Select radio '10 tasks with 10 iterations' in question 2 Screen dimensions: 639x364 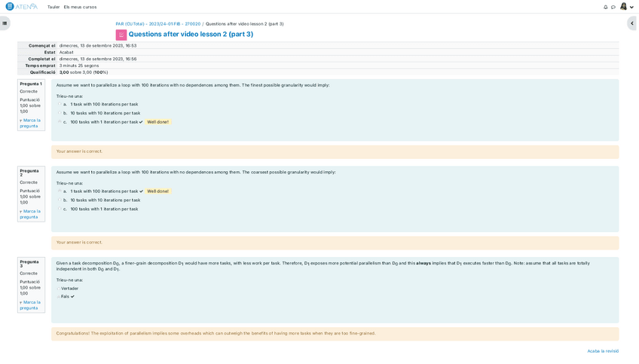pyautogui.click(x=60, y=200)
